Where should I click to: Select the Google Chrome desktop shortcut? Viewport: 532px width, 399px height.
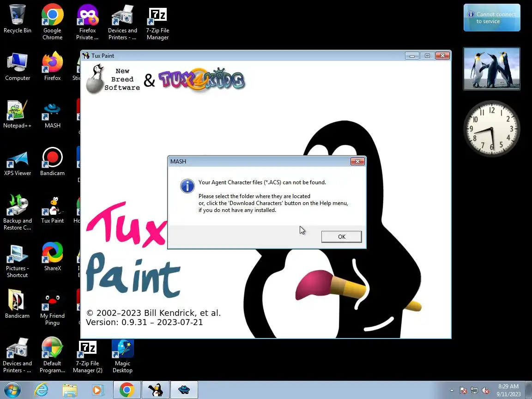(52, 22)
